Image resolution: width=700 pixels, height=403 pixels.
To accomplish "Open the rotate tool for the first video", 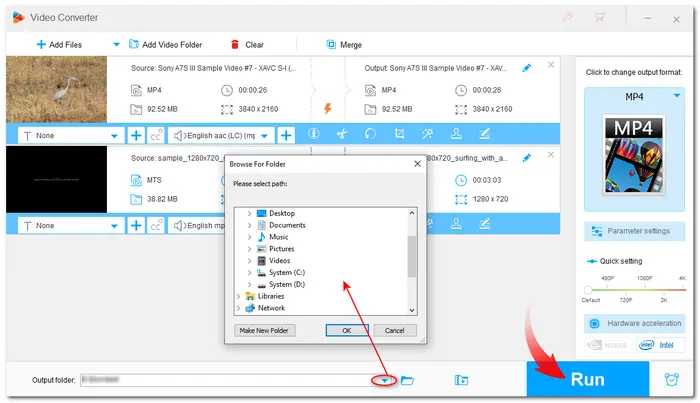I will 371,133.
